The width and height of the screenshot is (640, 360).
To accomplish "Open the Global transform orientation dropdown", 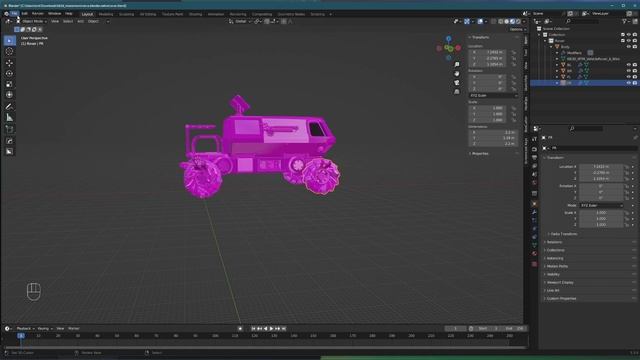I will (x=240, y=21).
